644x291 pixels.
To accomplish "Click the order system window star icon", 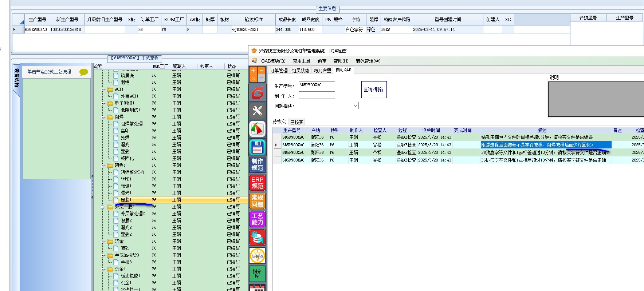I will click(x=254, y=51).
